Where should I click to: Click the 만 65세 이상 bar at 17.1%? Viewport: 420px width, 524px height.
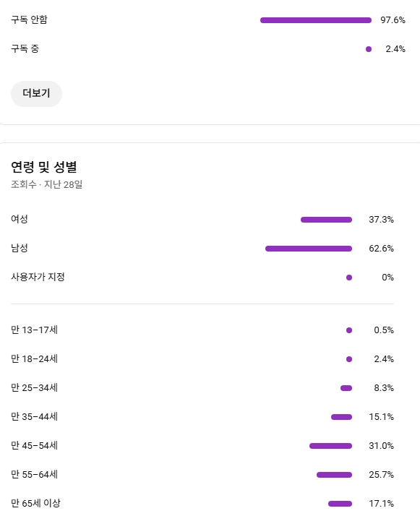pyautogui.click(x=340, y=504)
